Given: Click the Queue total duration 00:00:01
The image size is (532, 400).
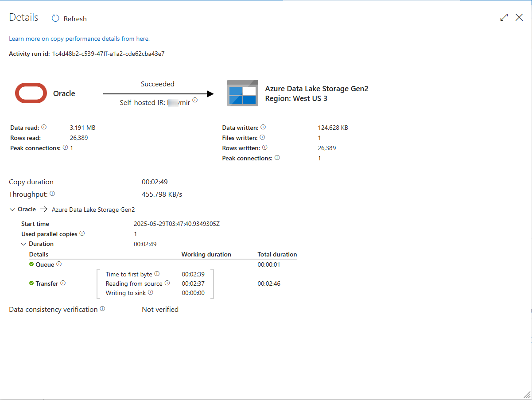Looking at the screenshot, I should pyautogui.click(x=269, y=264).
